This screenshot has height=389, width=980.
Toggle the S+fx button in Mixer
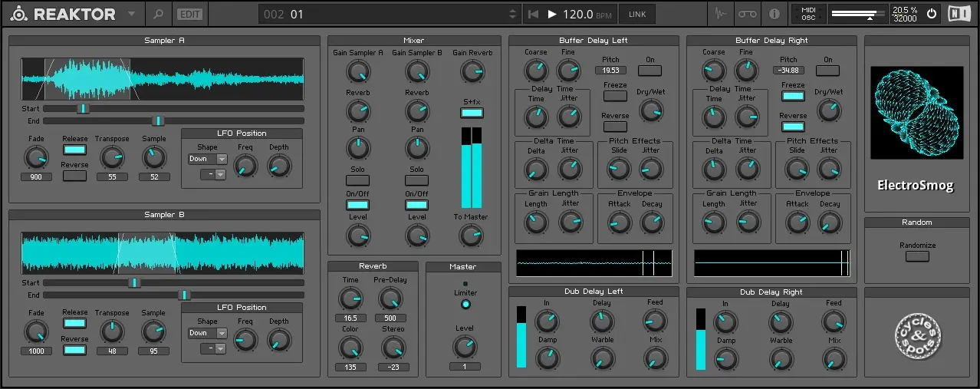[x=472, y=113]
